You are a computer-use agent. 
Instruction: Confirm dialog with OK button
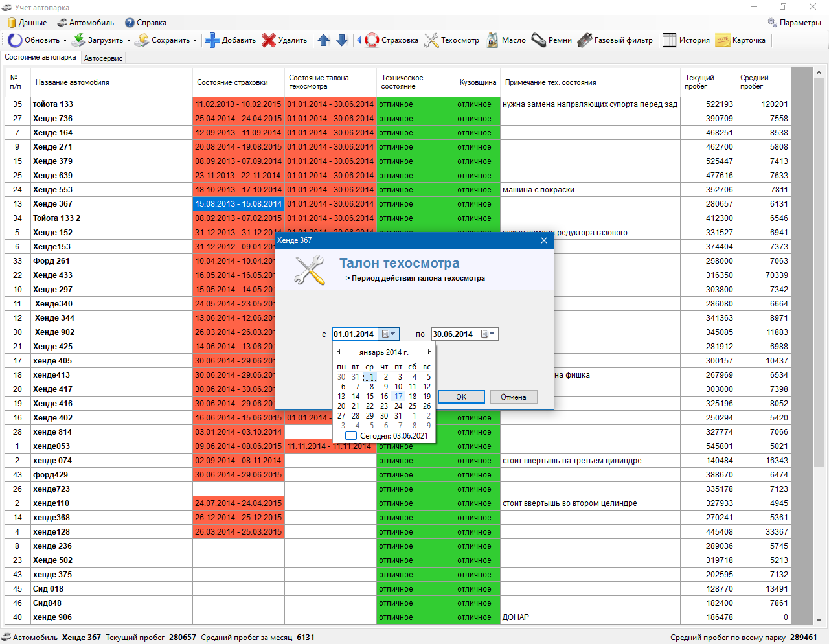pos(461,397)
